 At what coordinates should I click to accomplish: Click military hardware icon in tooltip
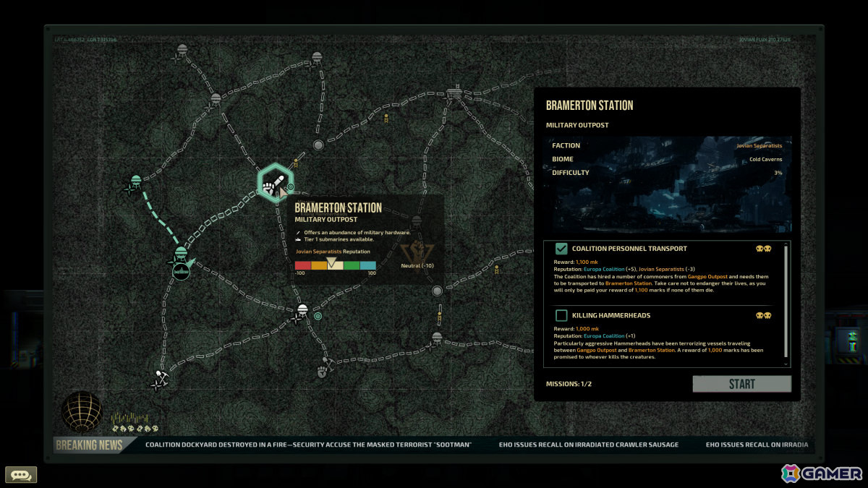coord(298,233)
